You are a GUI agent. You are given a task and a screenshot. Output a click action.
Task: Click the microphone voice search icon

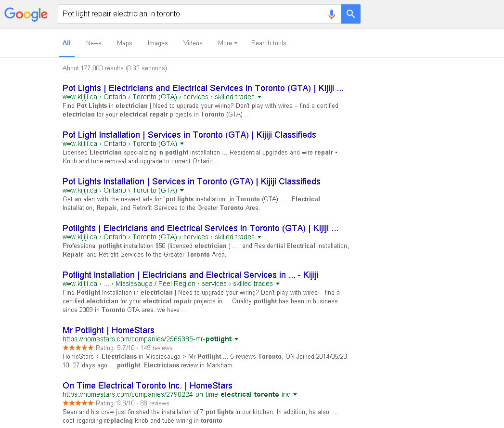pos(331,14)
